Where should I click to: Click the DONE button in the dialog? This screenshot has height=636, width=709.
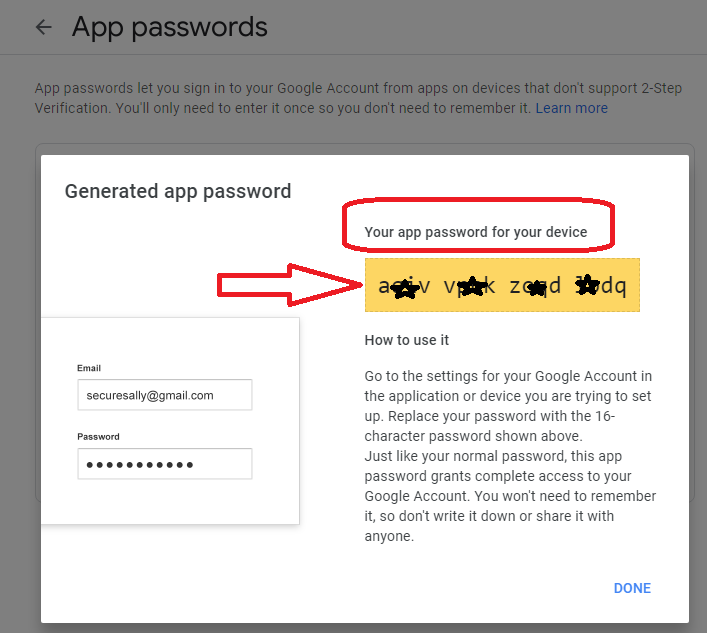632,588
